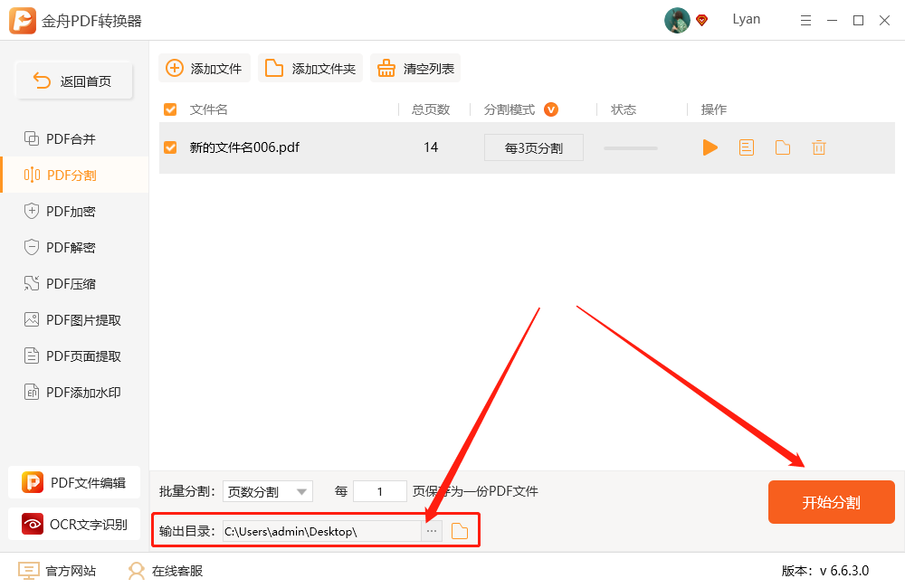Click the 状态 column header

point(624,109)
